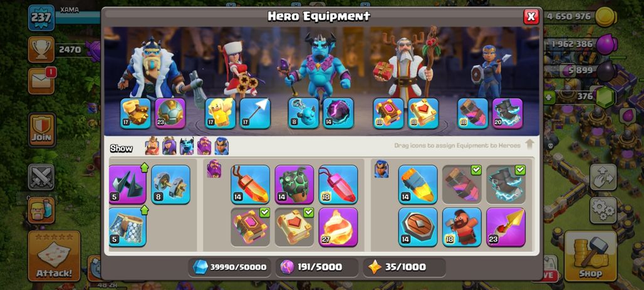Select the level 14 Haste Vial equipment
The height and width of the screenshot is (290, 644).
[418, 184]
